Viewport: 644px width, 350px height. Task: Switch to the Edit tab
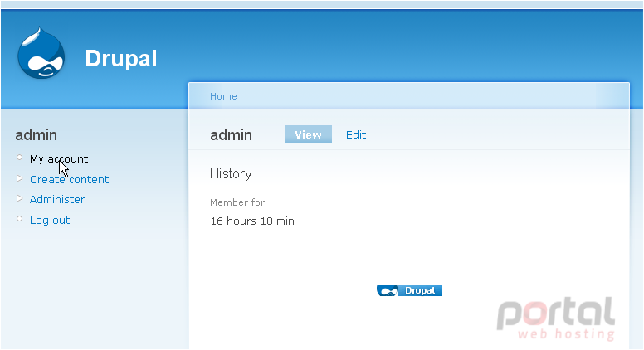click(356, 135)
